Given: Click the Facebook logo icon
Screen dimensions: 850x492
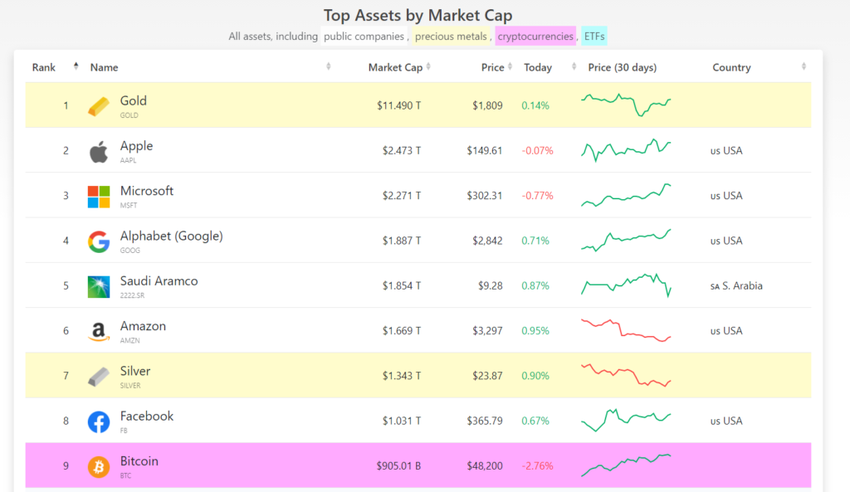Looking at the screenshot, I should (98, 421).
